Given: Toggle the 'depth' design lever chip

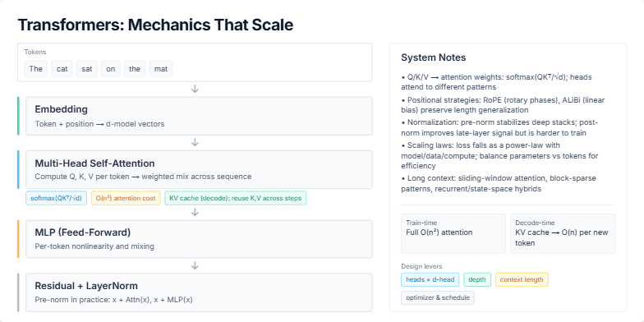Looking at the screenshot, I should pos(477,279).
